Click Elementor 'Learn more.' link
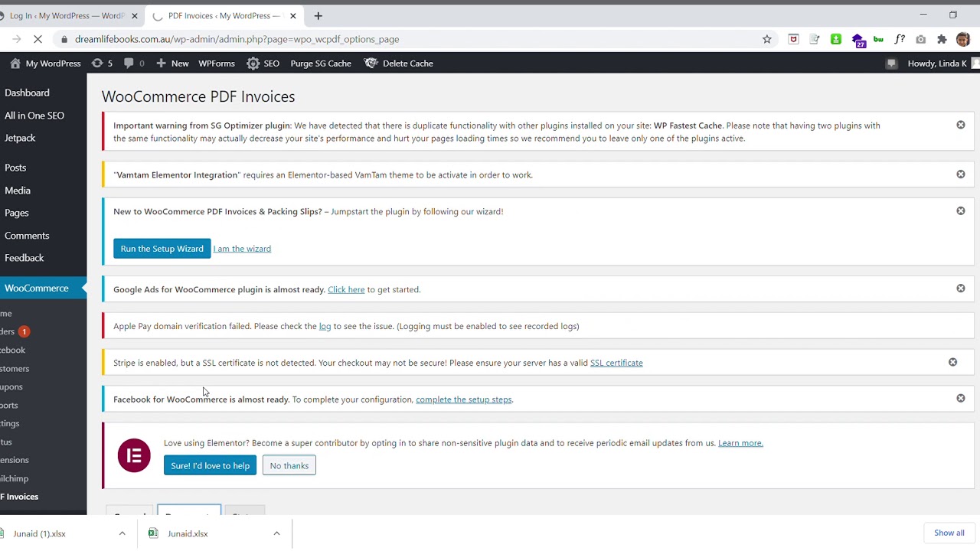Screen dimensions: 980x551 pyautogui.click(x=740, y=443)
